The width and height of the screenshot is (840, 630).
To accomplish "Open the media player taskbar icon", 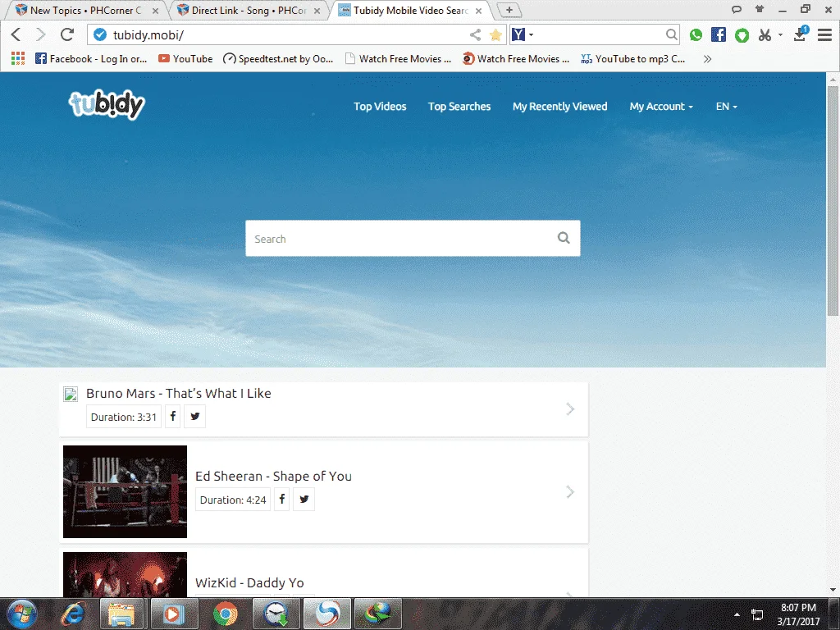I will click(x=174, y=614).
